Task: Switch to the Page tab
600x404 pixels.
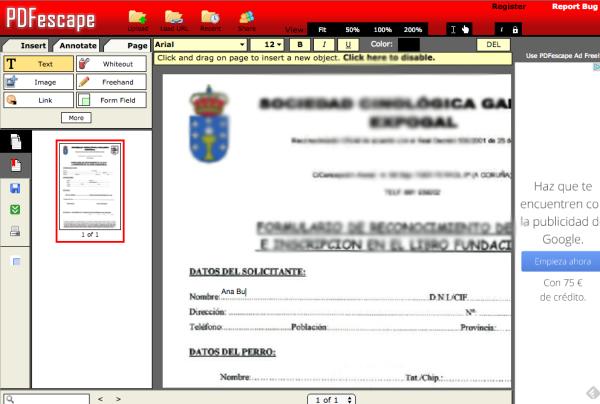Action: (128, 46)
